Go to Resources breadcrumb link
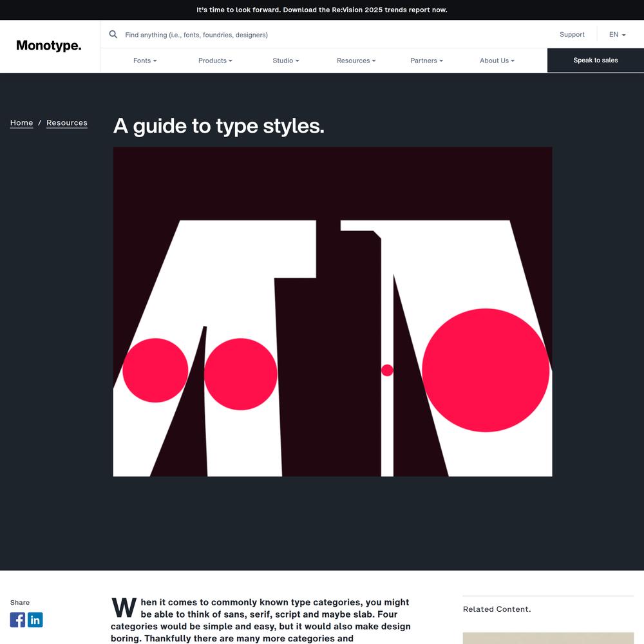This screenshot has height=644, width=644. pyautogui.click(x=67, y=123)
